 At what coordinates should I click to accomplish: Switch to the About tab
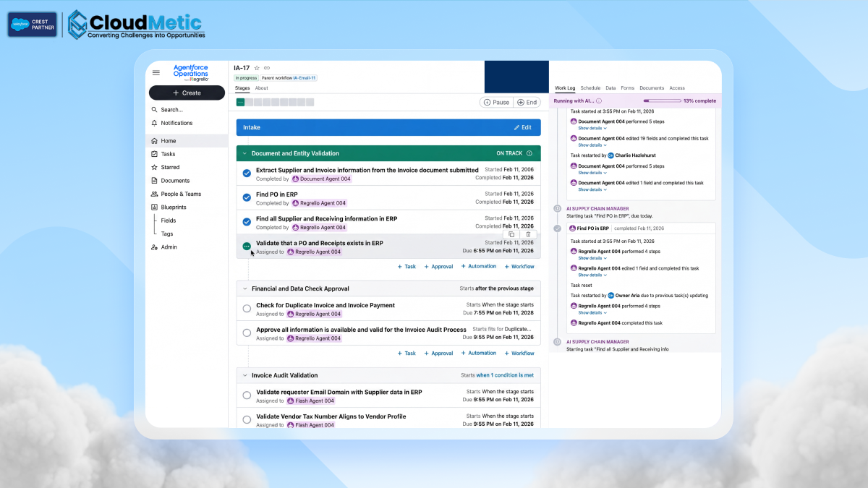[x=261, y=88]
